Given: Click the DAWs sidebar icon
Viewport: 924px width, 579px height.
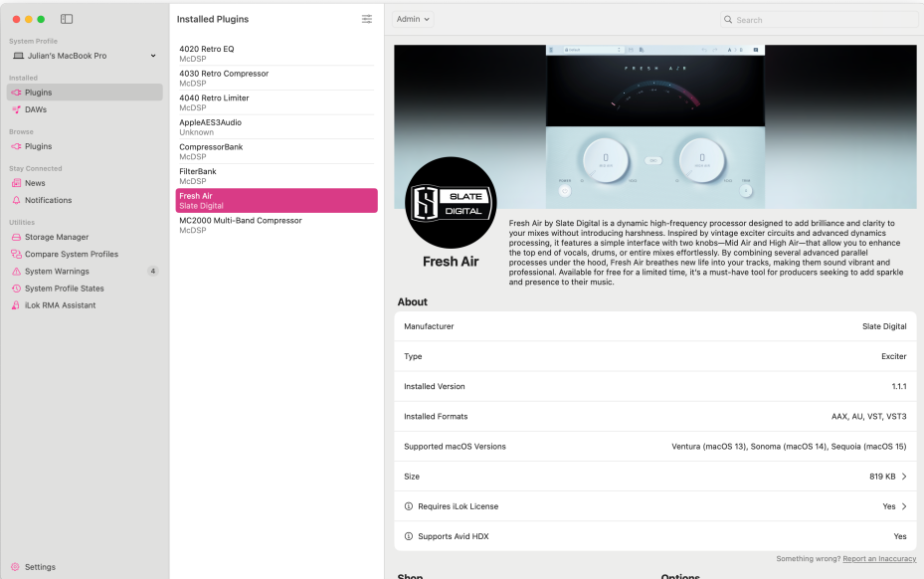Looking at the screenshot, I should click(x=17, y=109).
